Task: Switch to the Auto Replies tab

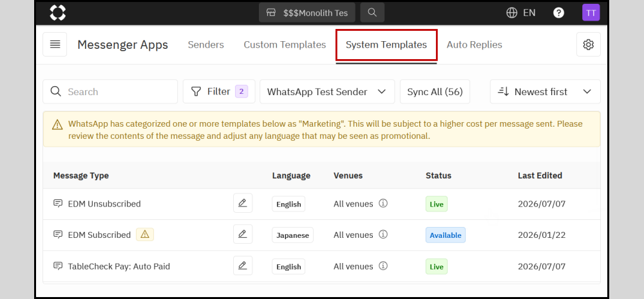Action: click(475, 45)
